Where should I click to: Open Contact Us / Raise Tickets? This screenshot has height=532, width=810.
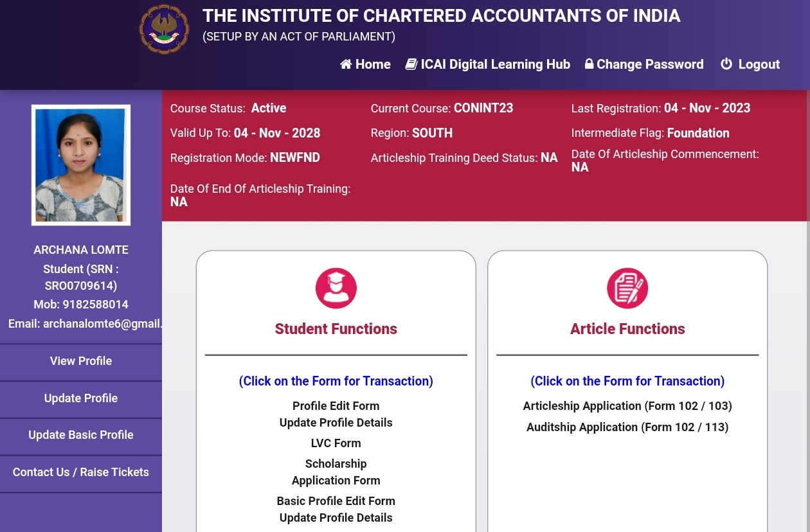[81, 472]
